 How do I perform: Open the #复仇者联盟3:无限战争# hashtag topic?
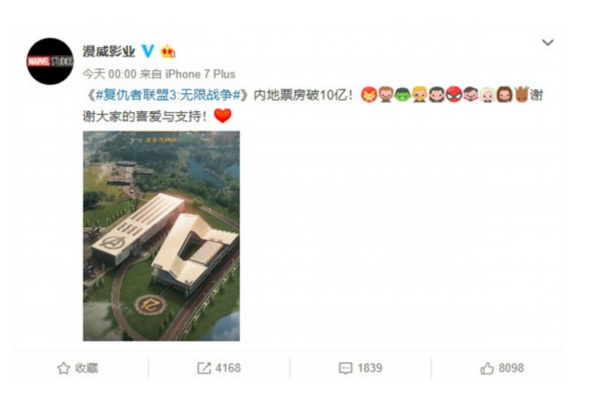click(168, 95)
